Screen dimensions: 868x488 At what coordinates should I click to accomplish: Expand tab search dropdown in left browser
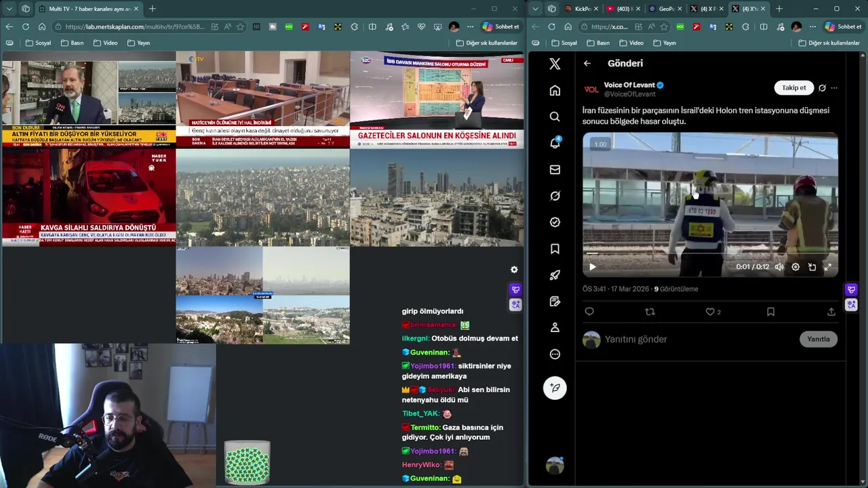coord(9,9)
